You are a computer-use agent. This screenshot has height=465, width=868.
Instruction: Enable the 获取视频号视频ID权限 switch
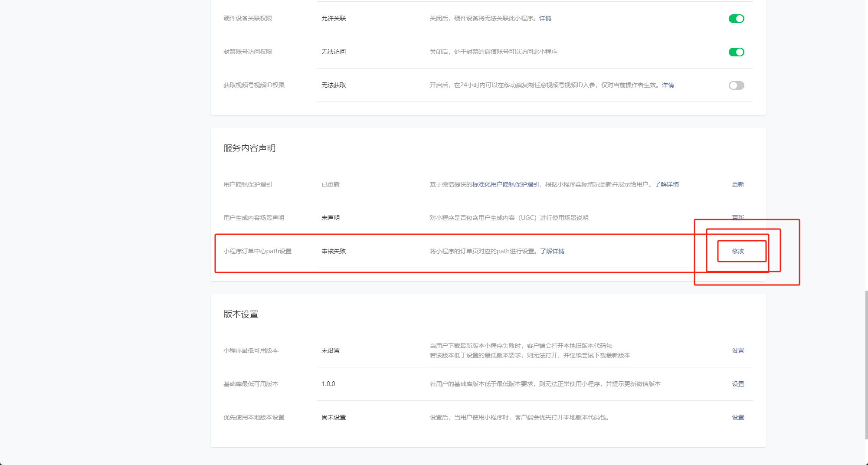point(736,85)
